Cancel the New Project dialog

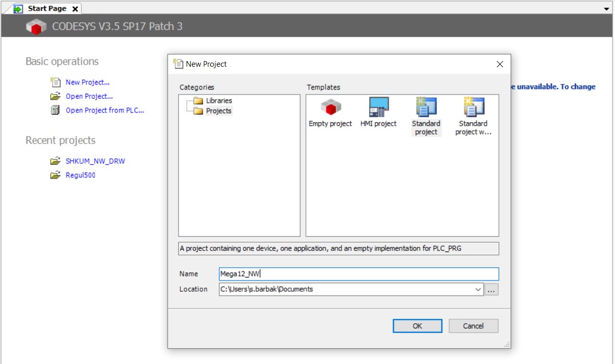[x=473, y=326]
